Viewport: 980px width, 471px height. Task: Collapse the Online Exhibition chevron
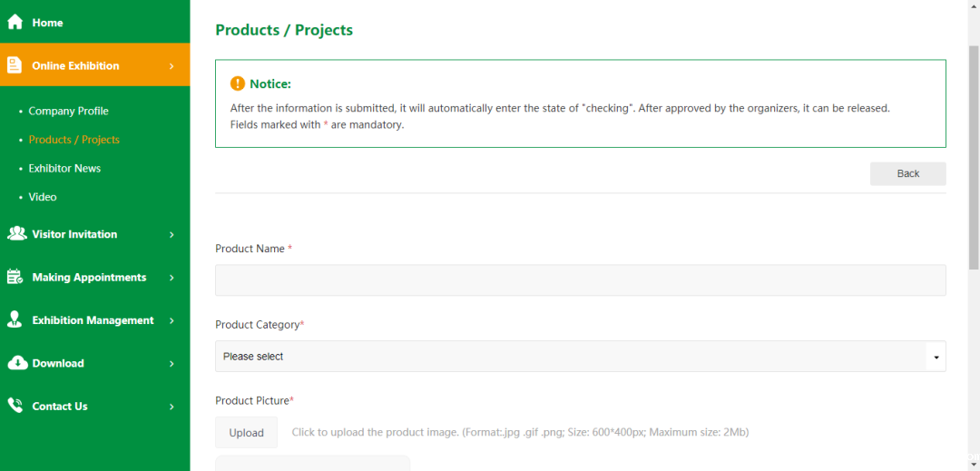point(171,65)
